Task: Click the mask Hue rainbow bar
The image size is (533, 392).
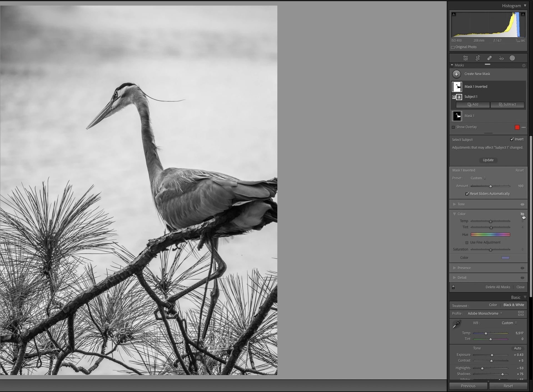Action: pos(490,235)
